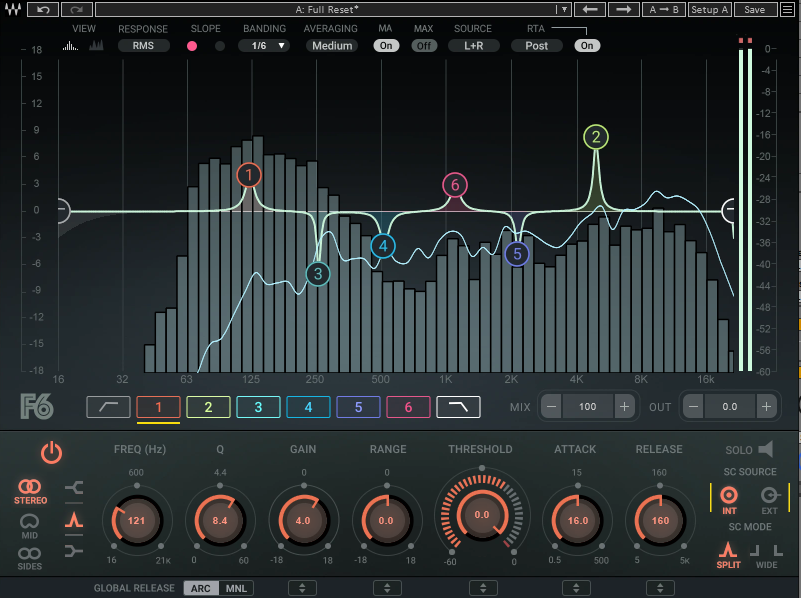Toggle the MAX Off switch
Screen dimensions: 801x598
(x=424, y=46)
